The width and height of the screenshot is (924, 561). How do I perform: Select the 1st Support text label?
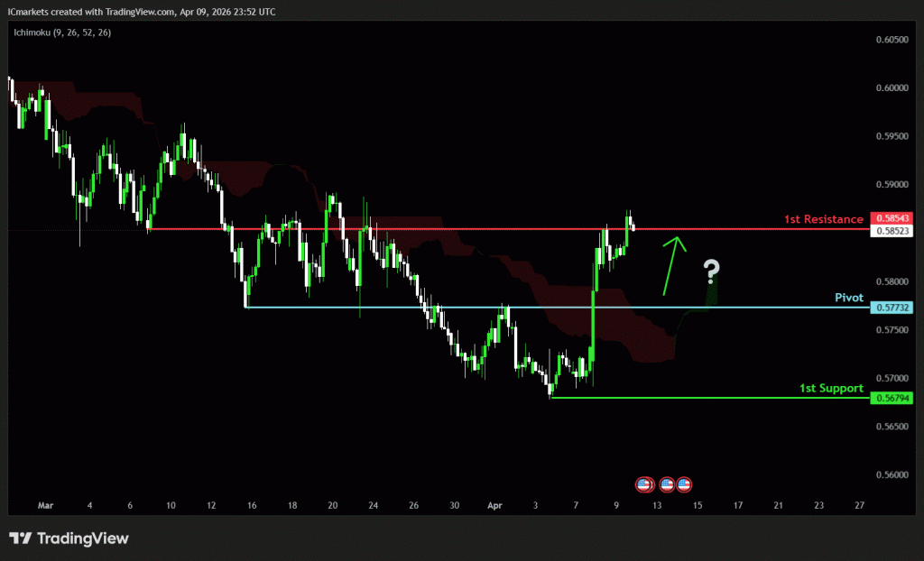pyautogui.click(x=831, y=388)
